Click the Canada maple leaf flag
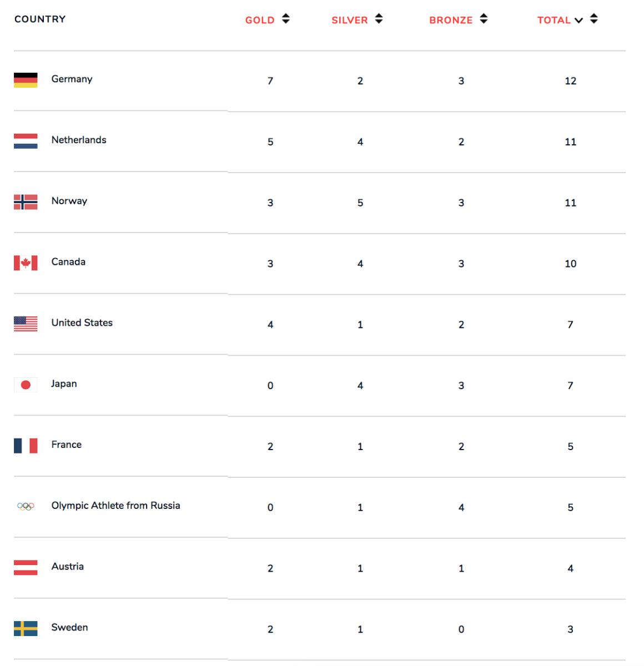This screenshot has width=644, height=666. (26, 263)
